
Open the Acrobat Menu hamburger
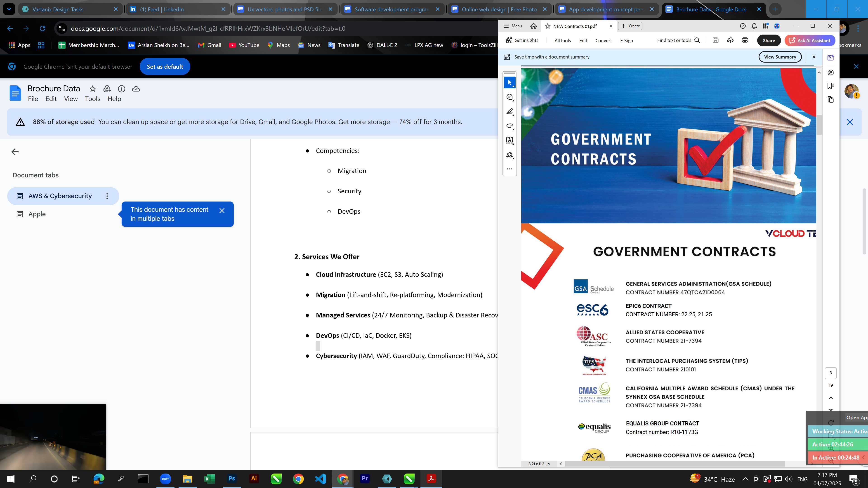pos(512,26)
